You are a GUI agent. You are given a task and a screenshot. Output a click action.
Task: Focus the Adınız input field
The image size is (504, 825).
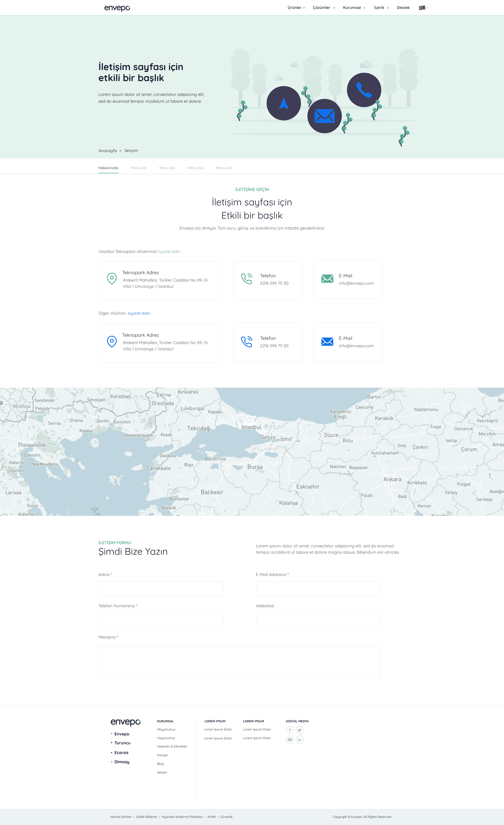point(161,589)
